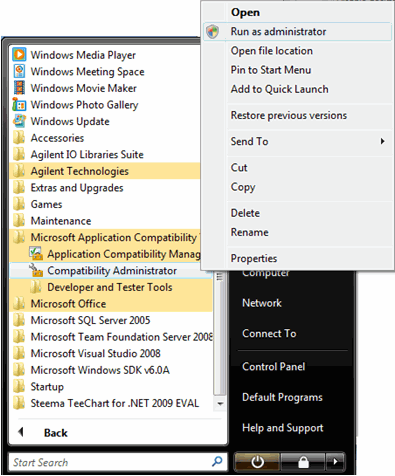This screenshot has width=395, height=476.
Task: Click the Startup folder icon
Action: pos(19,387)
